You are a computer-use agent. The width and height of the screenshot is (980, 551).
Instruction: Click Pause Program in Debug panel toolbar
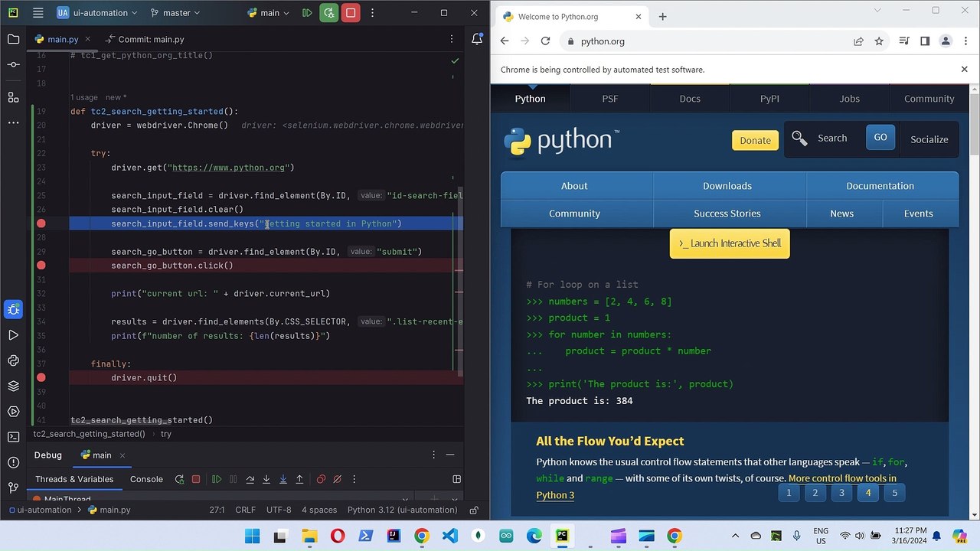point(233,479)
